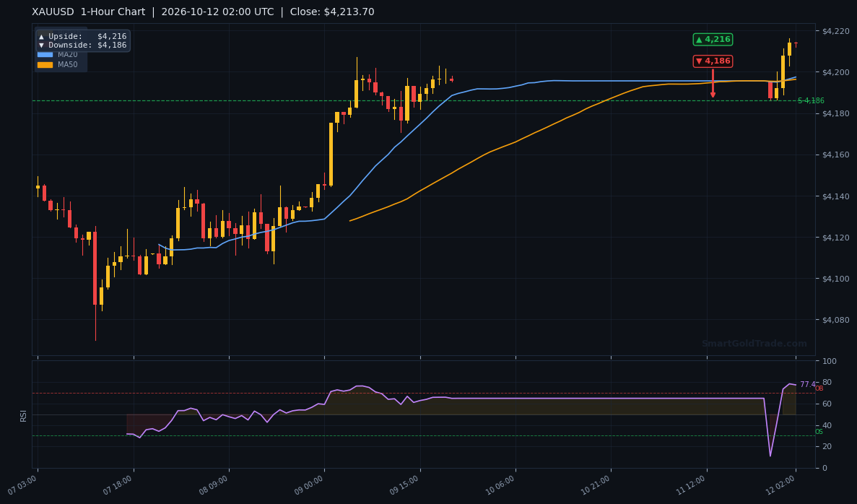The height and width of the screenshot is (504, 857).
Task: Click the $4,220 price axis label
Action: point(835,31)
